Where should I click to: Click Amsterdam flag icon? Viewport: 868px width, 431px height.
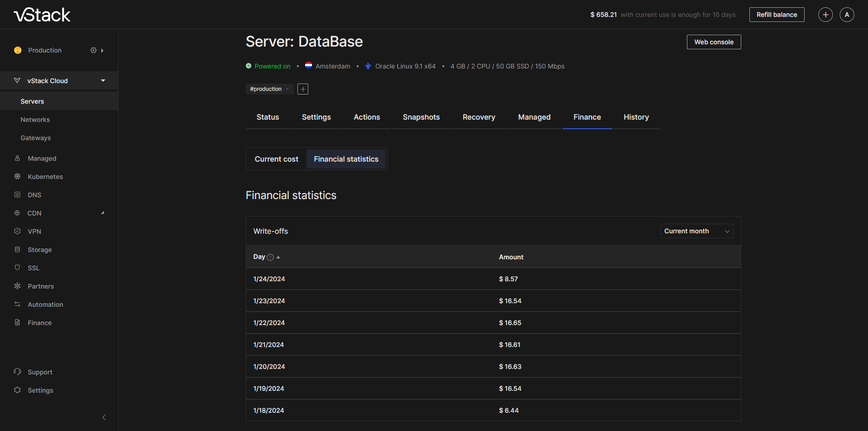coord(309,65)
